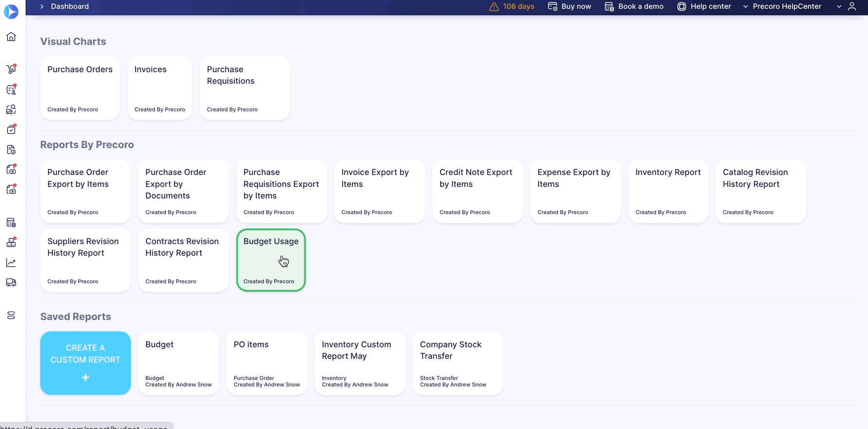Click the Buy now card icon
Screen dimensions: 868x429
click(x=552, y=6)
